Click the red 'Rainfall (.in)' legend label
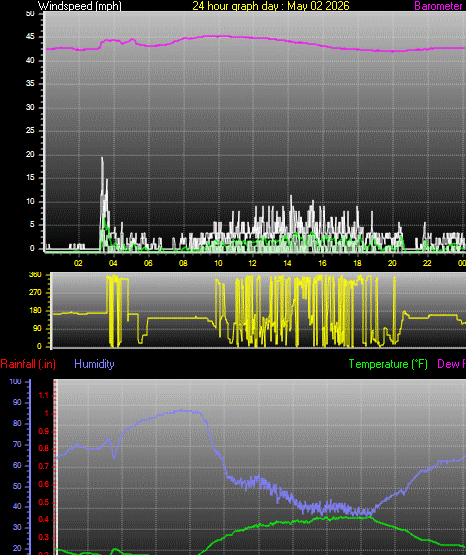 pyautogui.click(x=28, y=364)
